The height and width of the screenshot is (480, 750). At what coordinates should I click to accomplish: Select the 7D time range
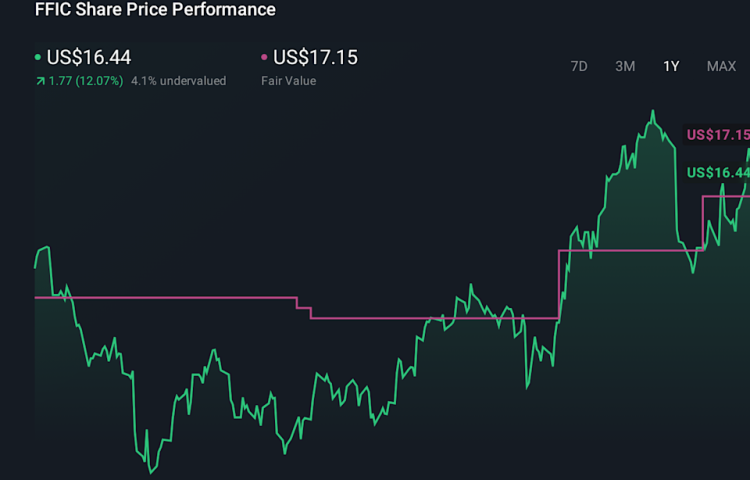pyautogui.click(x=578, y=66)
